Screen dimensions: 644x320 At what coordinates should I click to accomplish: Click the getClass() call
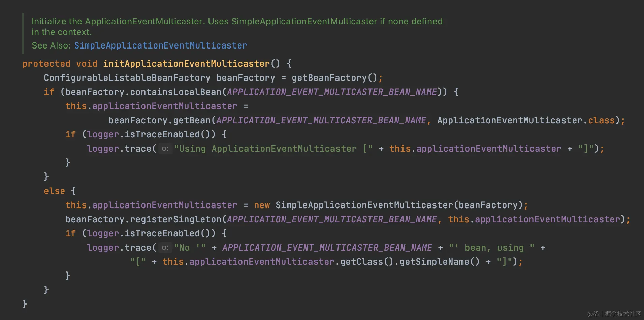367,262
